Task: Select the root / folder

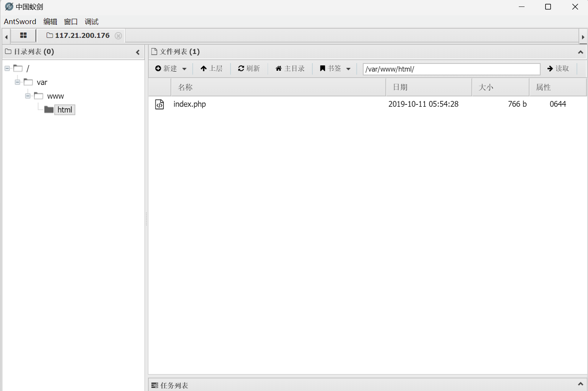Action: point(28,68)
